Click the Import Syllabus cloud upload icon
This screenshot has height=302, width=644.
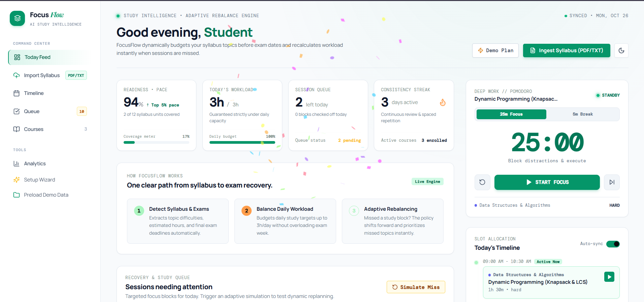pyautogui.click(x=17, y=75)
